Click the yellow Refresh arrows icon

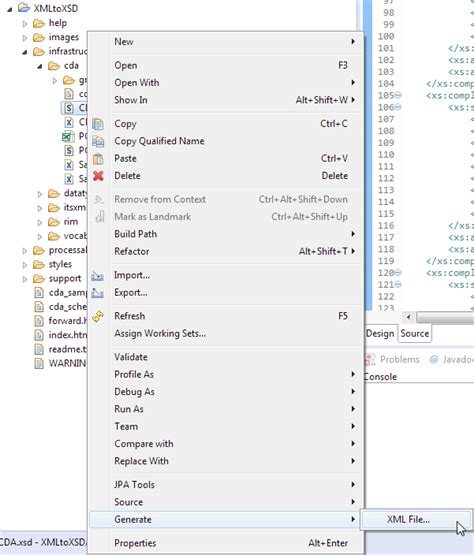[x=98, y=316]
